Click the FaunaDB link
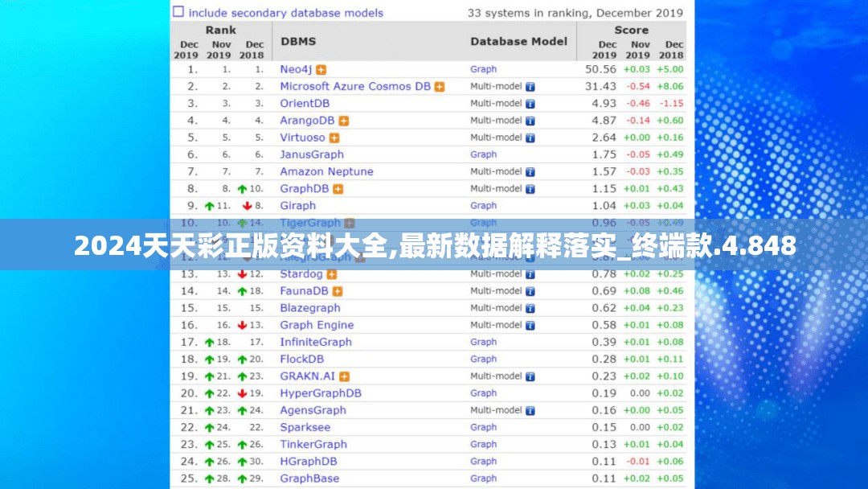Image resolution: width=868 pixels, height=489 pixels. pyautogui.click(x=304, y=291)
